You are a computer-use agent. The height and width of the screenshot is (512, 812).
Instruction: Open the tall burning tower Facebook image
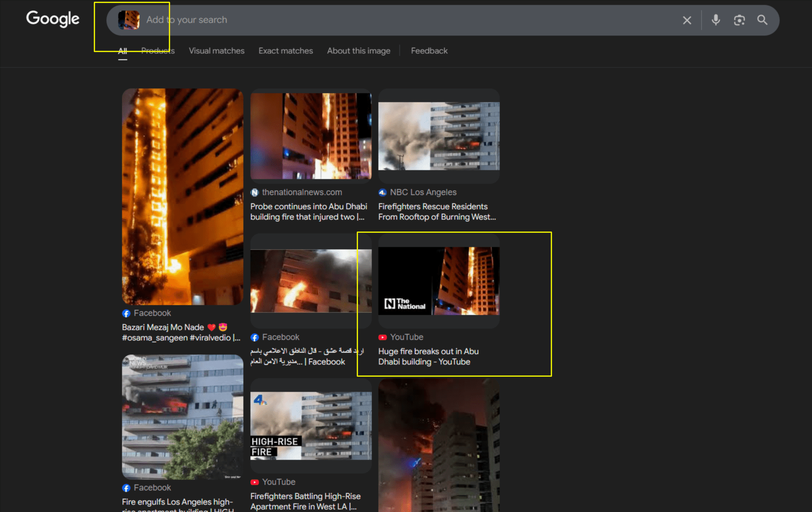(183, 197)
